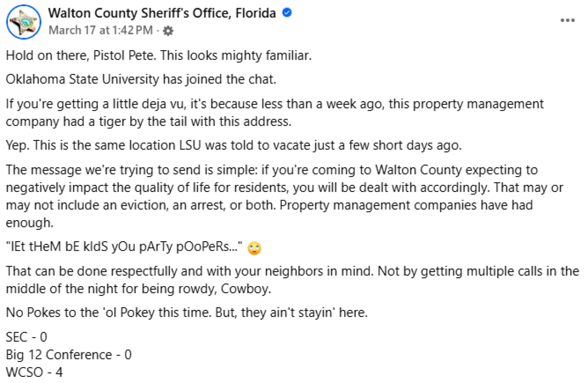Click the mixed-case "lEt tHeM bE kIdS" quote
588x383 pixels.
click(124, 247)
